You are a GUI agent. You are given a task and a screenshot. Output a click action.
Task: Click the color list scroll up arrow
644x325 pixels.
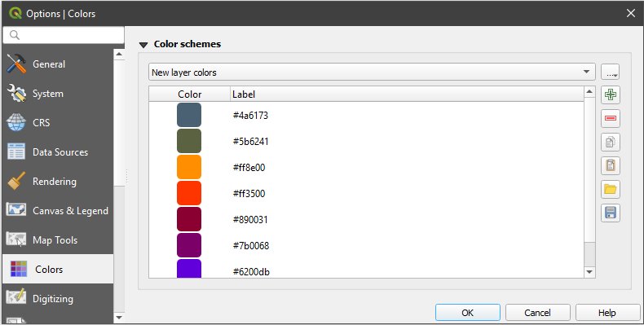coord(589,91)
